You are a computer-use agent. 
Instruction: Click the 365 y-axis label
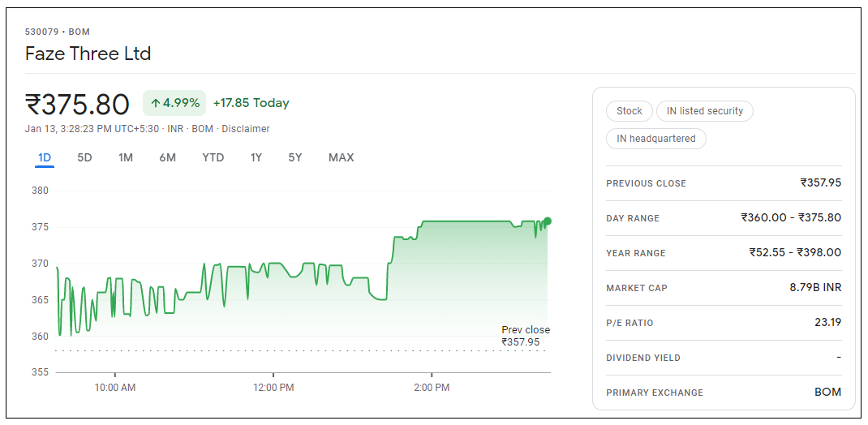click(41, 300)
